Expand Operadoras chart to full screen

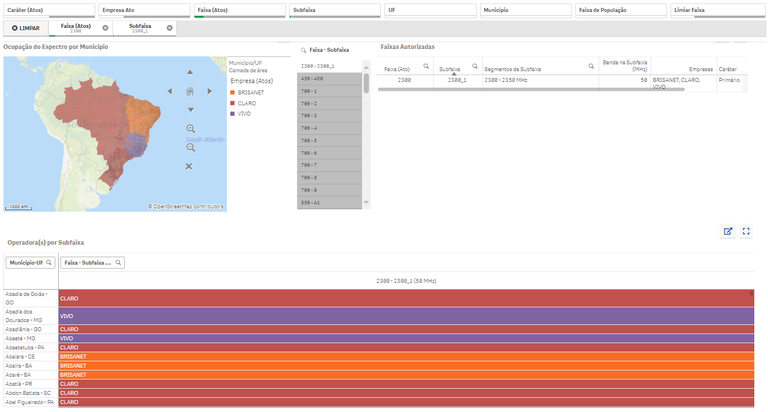tap(746, 231)
